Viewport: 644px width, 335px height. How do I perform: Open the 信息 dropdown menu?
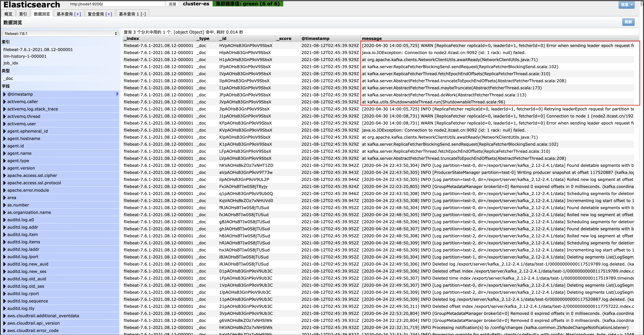point(627,5)
